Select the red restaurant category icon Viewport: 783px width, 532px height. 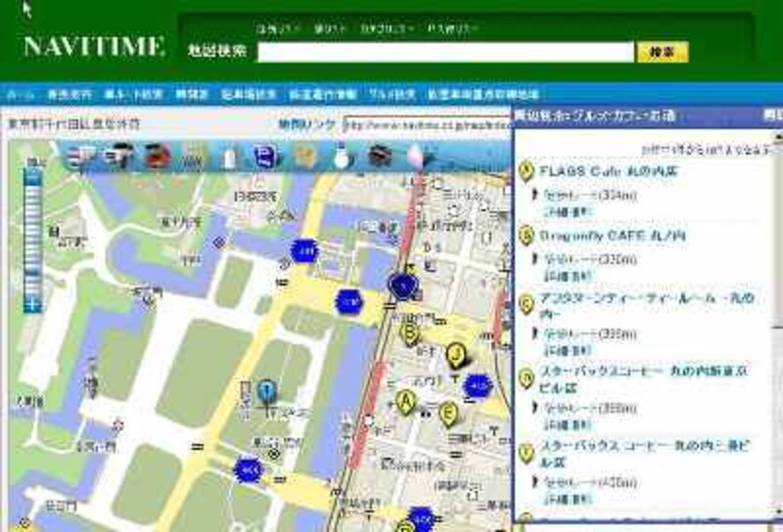pos(158,156)
